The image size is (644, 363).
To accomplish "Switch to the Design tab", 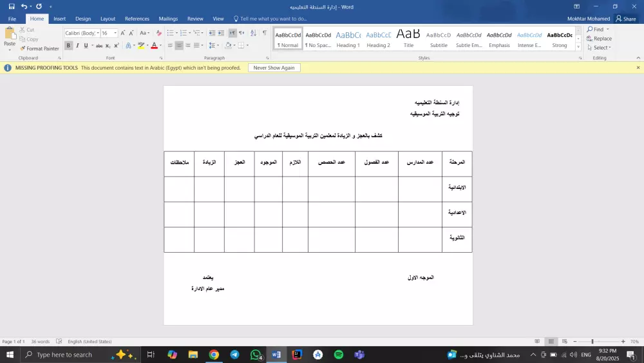I will pyautogui.click(x=83, y=19).
